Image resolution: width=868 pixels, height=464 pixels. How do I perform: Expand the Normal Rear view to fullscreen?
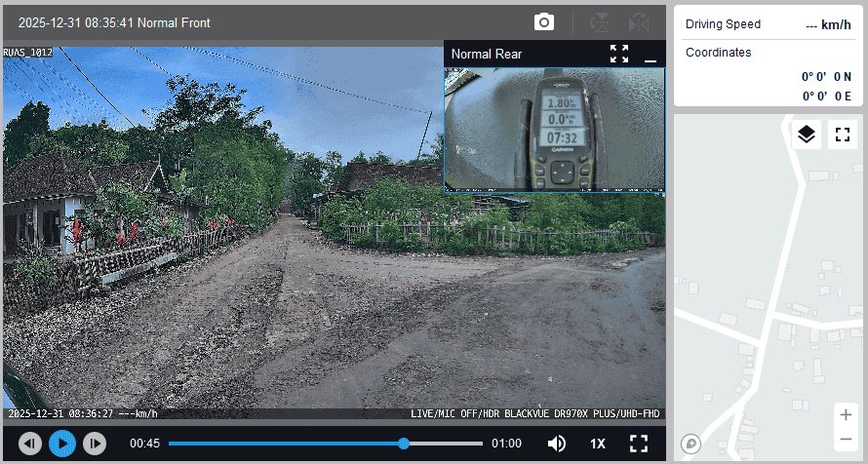coord(619,54)
